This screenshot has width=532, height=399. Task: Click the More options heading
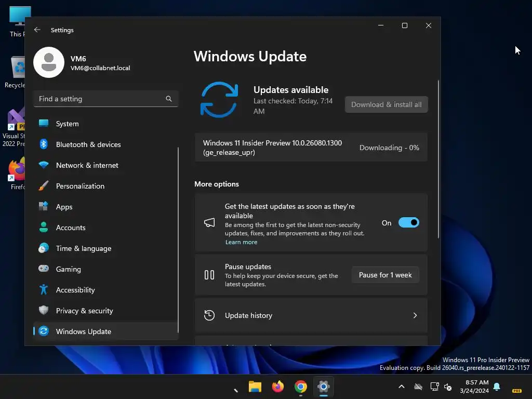coord(217,184)
